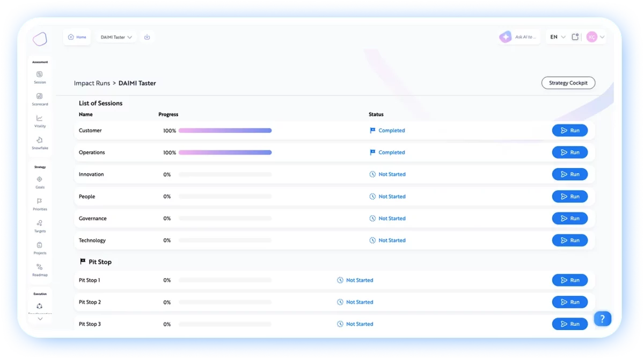Open the notifications icon near the avatar
This screenshot has height=360, width=644.
click(x=575, y=37)
